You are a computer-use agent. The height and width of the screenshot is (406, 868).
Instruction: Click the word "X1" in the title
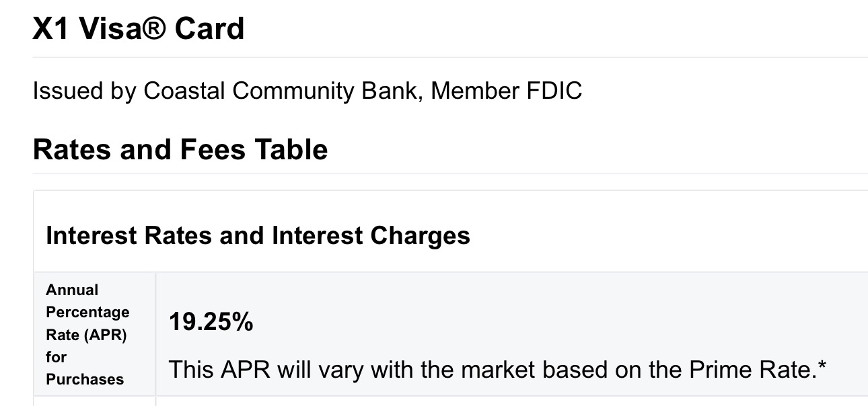pos(50,30)
